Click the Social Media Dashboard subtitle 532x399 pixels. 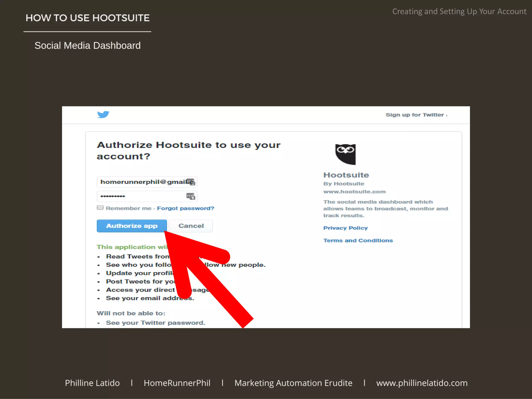88,45
